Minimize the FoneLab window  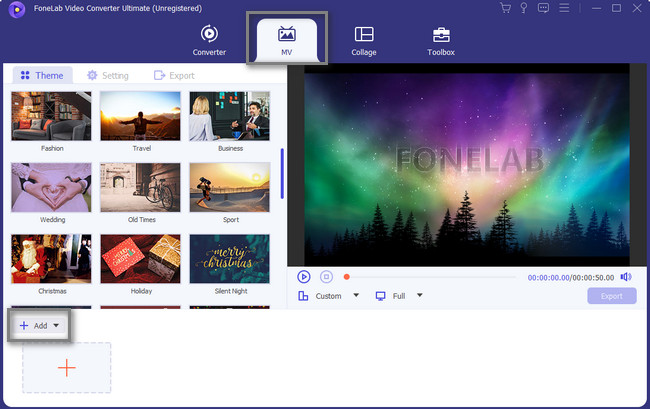coord(597,8)
